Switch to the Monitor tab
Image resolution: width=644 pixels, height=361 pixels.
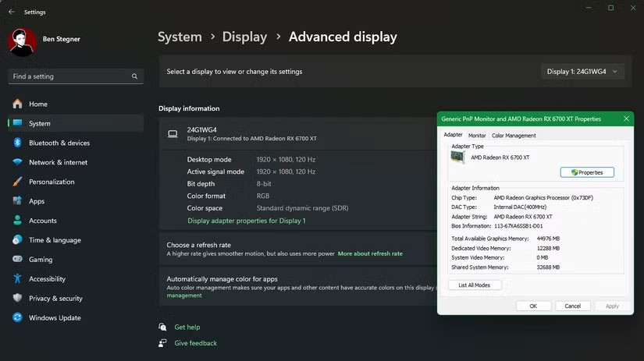[x=476, y=136]
